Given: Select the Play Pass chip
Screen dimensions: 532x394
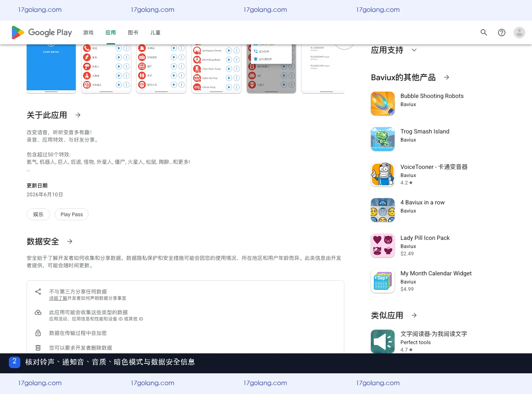Looking at the screenshot, I should tap(72, 214).
